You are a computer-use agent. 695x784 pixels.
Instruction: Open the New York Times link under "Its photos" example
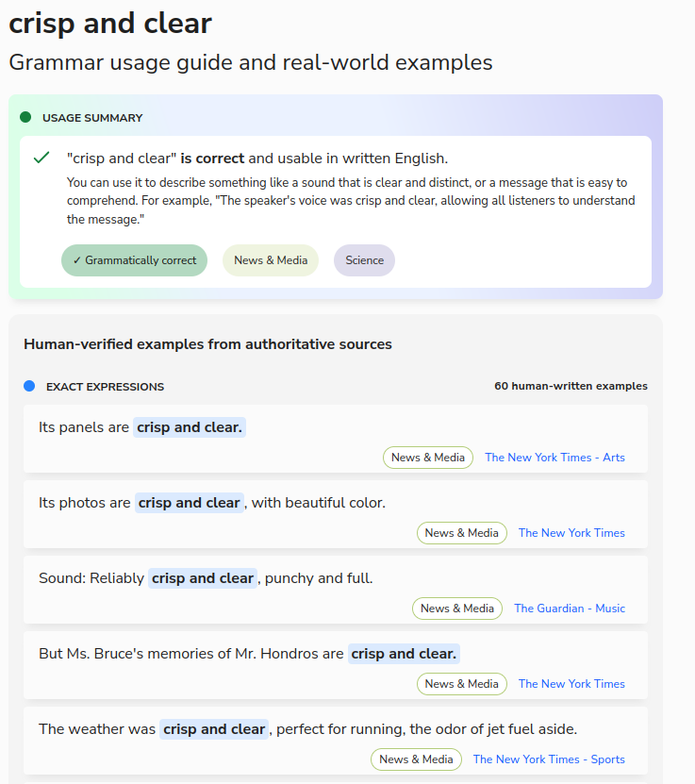(571, 533)
